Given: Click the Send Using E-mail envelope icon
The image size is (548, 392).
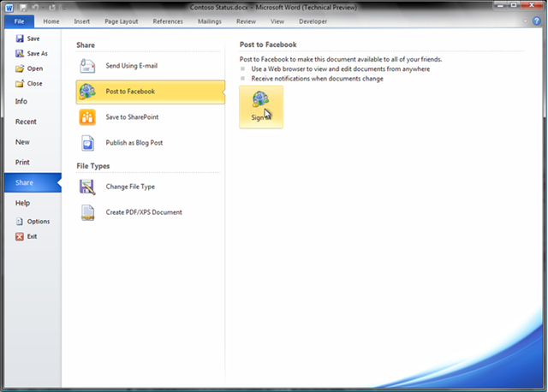Looking at the screenshot, I should pos(87,66).
